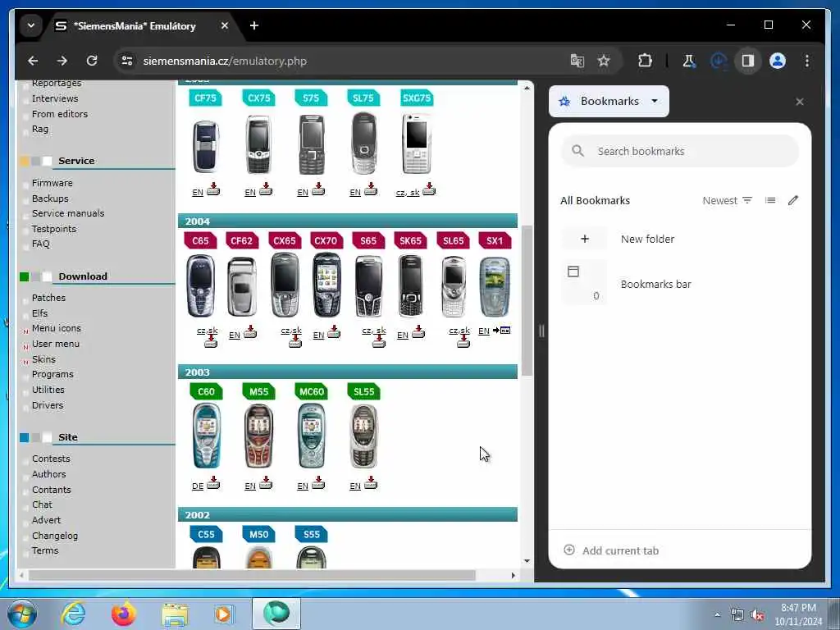
Task: Open a new tab with plus button
Action: point(254,25)
